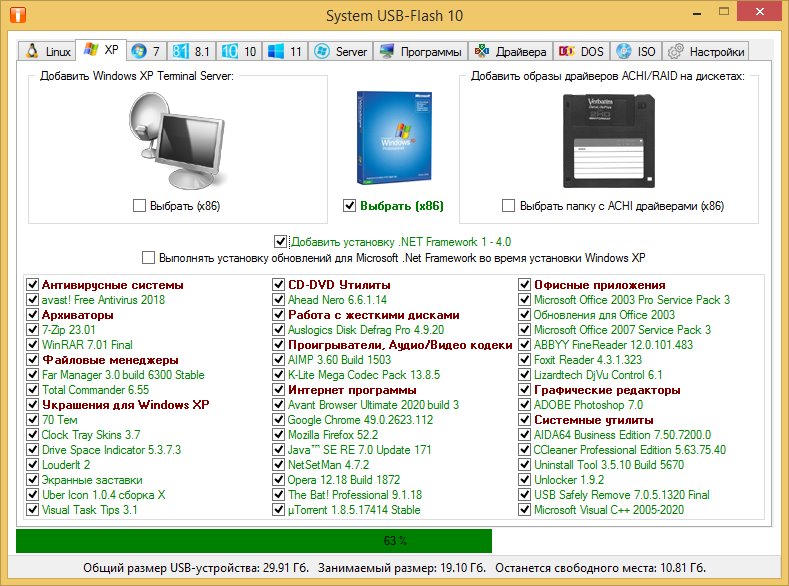Uncheck the Офисные приложения category
This screenshot has width=789, height=586.
click(525, 285)
